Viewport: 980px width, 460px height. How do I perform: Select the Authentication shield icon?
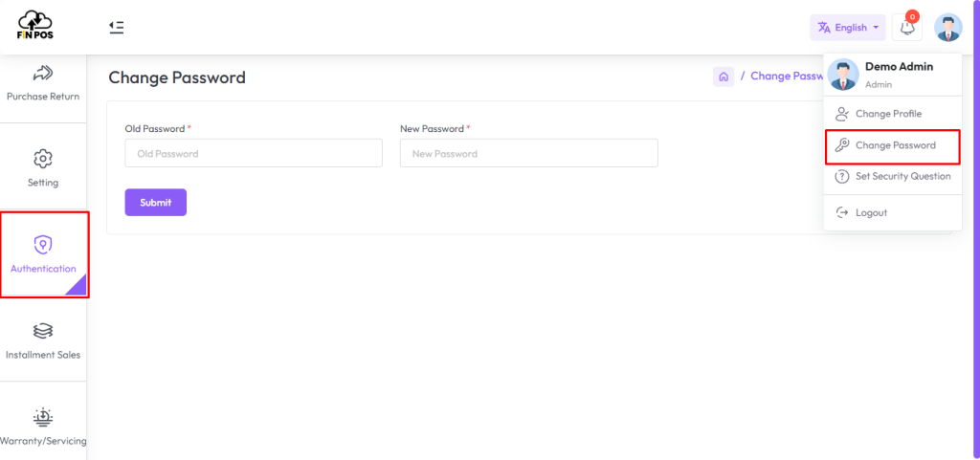tap(43, 245)
